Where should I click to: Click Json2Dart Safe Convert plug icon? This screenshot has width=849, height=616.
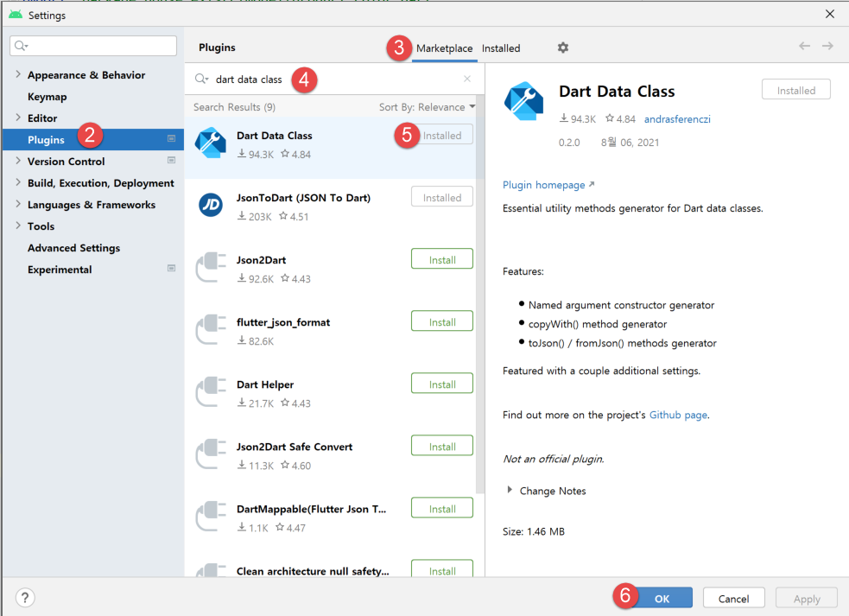(211, 454)
